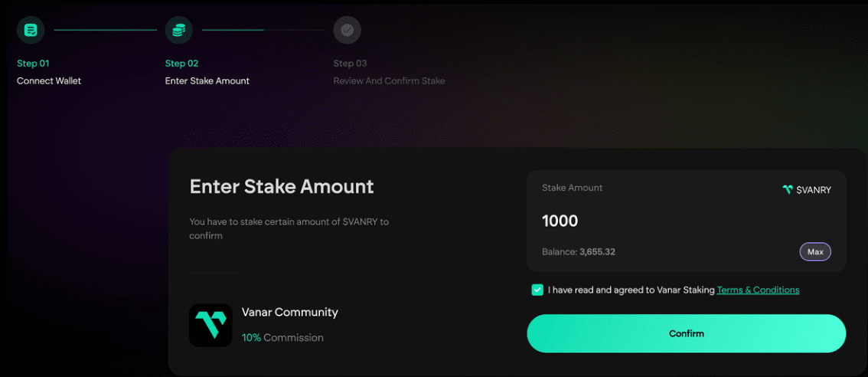This screenshot has width=868, height=377.
Task: Click the large Enter Stake Amount heading
Action: (x=282, y=186)
